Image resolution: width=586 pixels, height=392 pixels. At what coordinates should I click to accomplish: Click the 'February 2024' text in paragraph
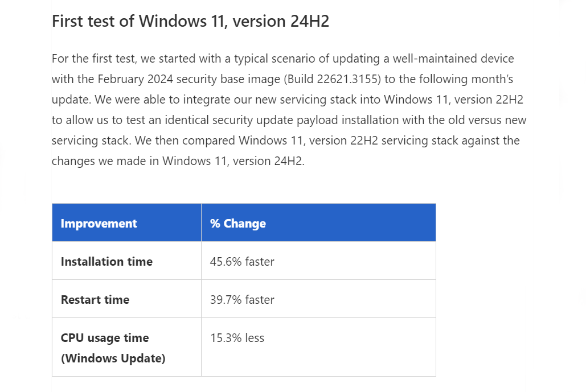coord(136,79)
